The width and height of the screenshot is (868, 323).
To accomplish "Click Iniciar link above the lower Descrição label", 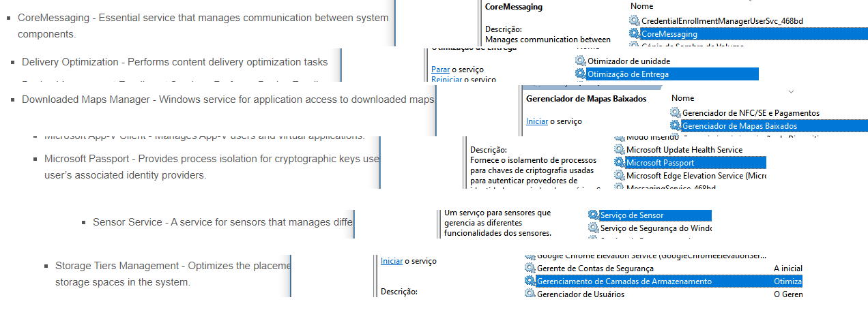I will click(x=392, y=260).
